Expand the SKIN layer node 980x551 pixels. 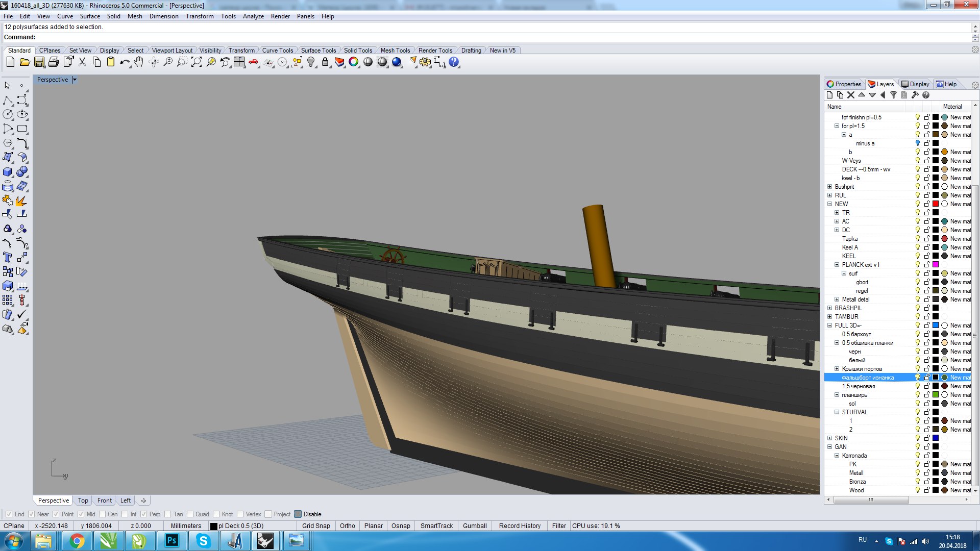pos(829,438)
